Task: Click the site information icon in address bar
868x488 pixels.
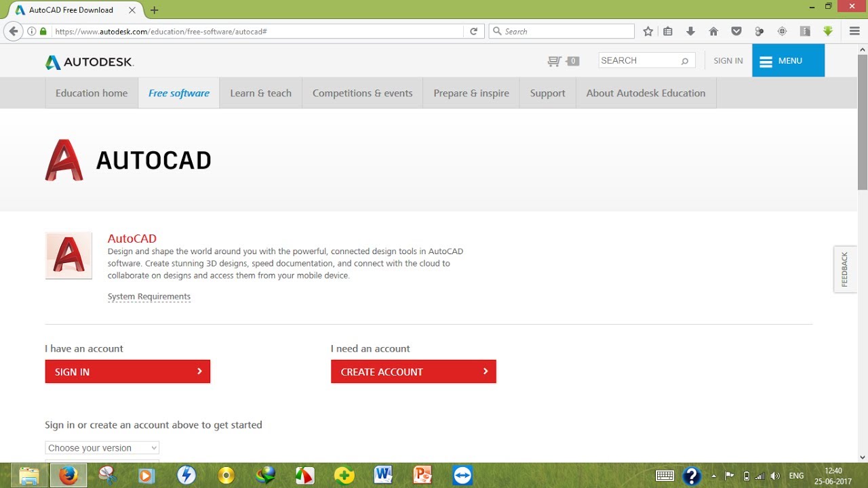Action: point(31,31)
